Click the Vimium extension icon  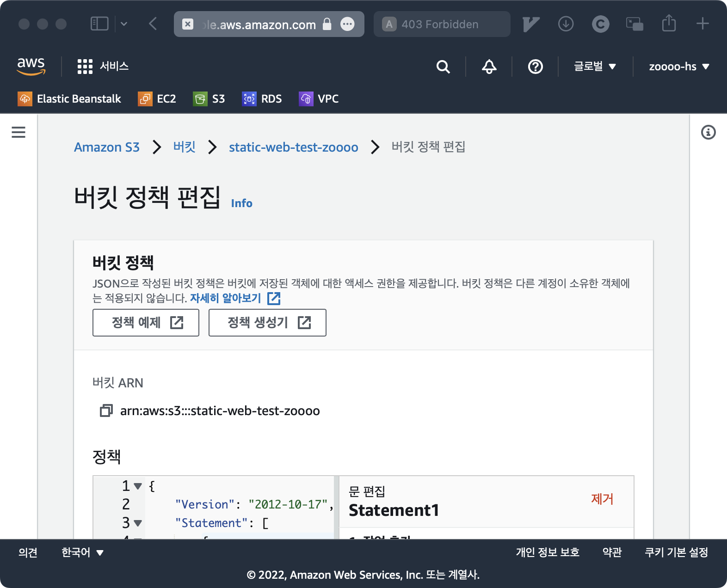click(531, 24)
